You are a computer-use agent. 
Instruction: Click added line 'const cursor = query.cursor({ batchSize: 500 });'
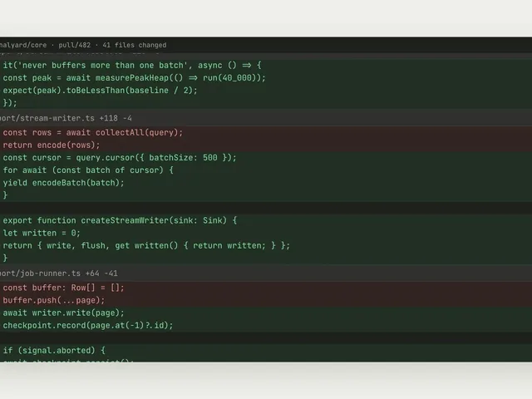pyautogui.click(x=266, y=157)
